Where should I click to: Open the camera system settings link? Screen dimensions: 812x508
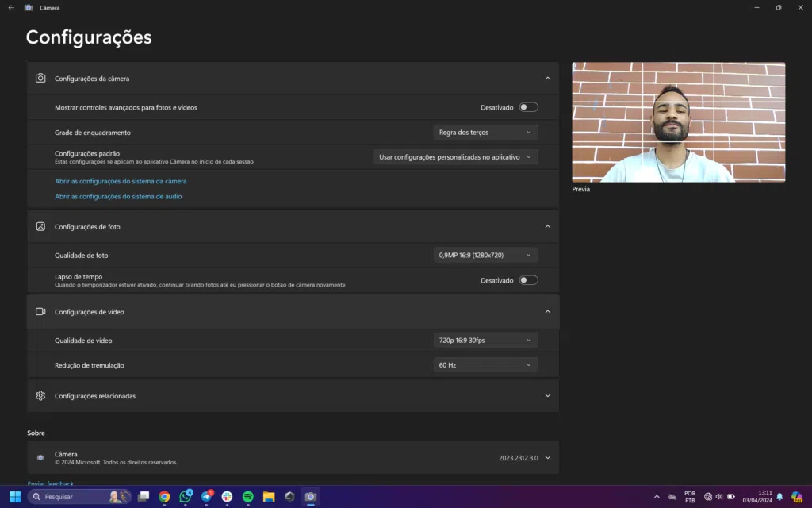(121, 181)
